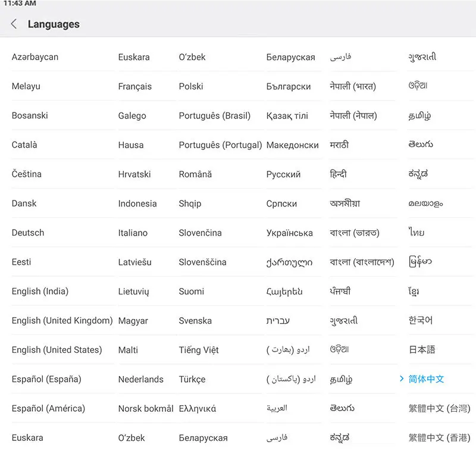
Task: Pick Русский from the language list
Action: click(x=282, y=174)
